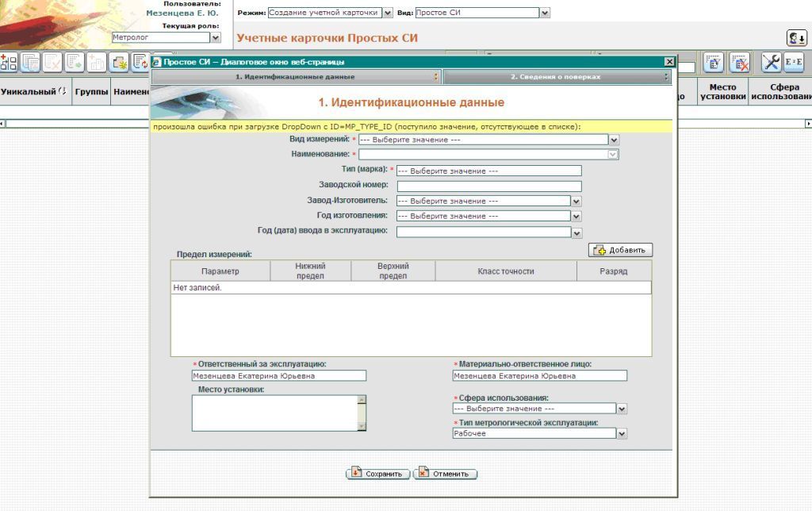
Task: Click the clear filter icon with red X
Action: click(x=739, y=63)
